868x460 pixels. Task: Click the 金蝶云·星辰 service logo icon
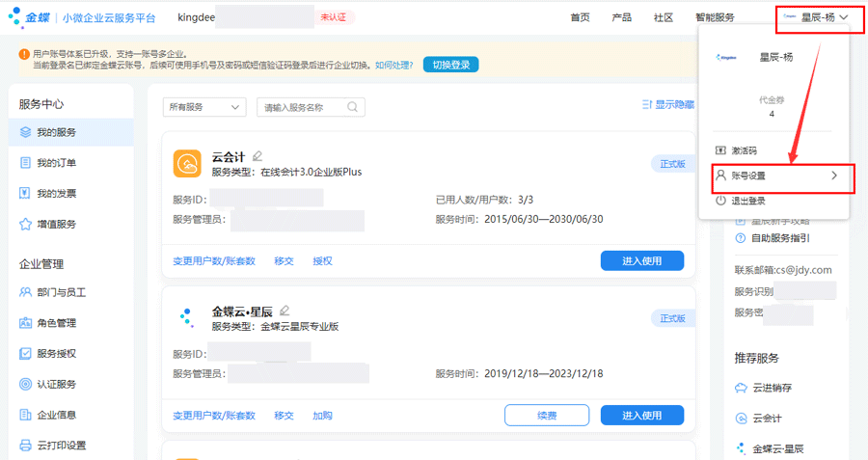(187, 318)
